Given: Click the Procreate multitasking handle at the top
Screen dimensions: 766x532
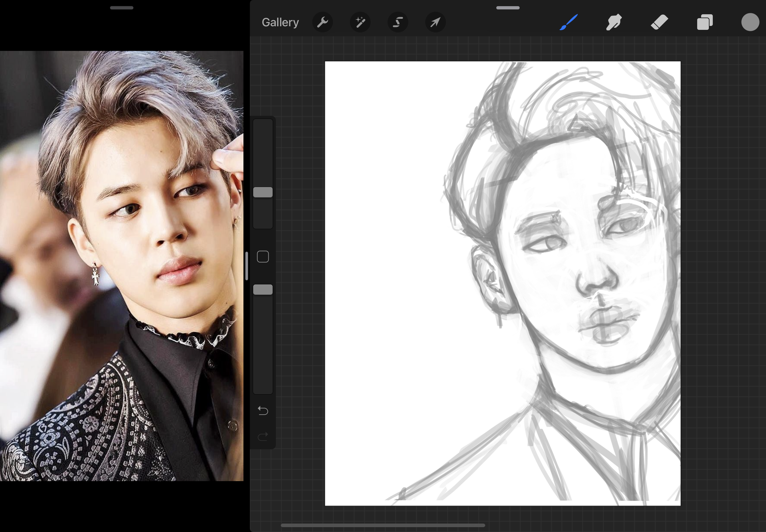Looking at the screenshot, I should click(508, 8).
